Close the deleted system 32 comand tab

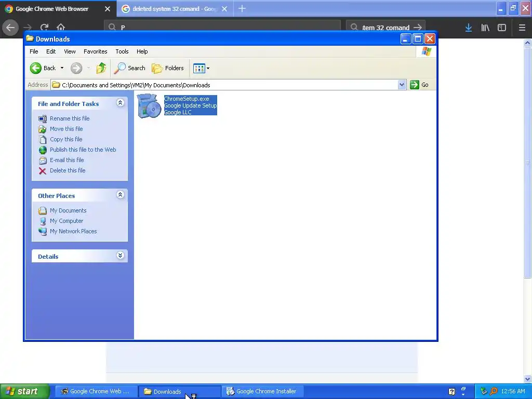coord(224,9)
